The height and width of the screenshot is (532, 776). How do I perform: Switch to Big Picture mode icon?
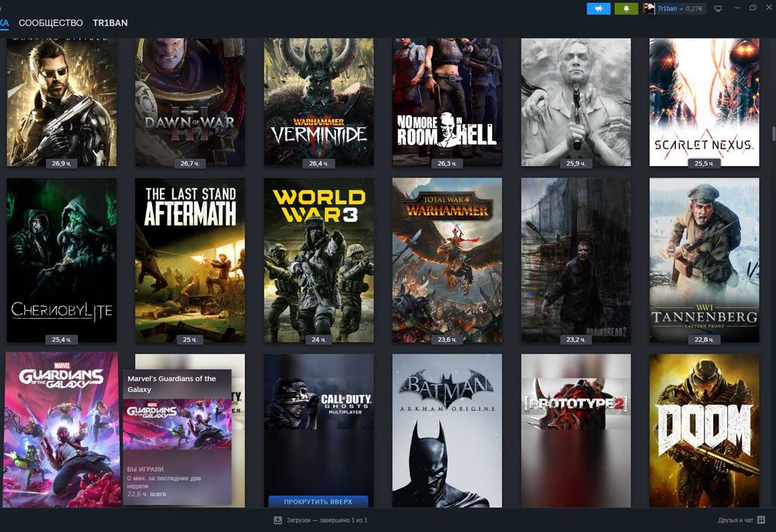pyautogui.click(x=718, y=9)
